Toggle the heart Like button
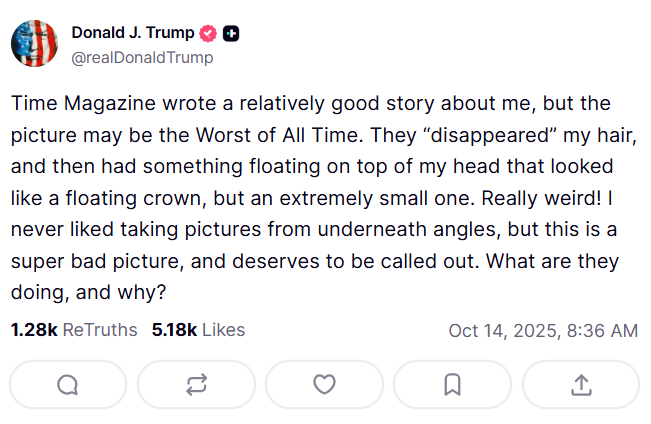Viewport: 651px width, 424px height. (x=324, y=384)
